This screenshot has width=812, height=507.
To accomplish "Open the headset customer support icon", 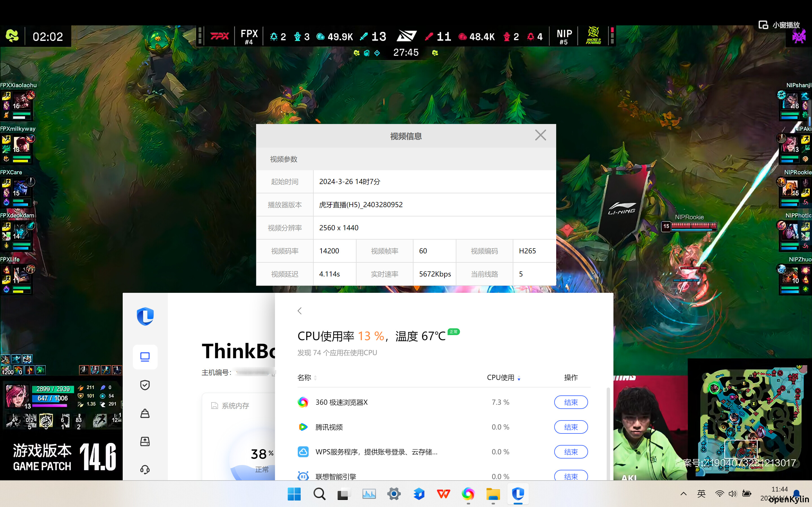I will pos(145,469).
